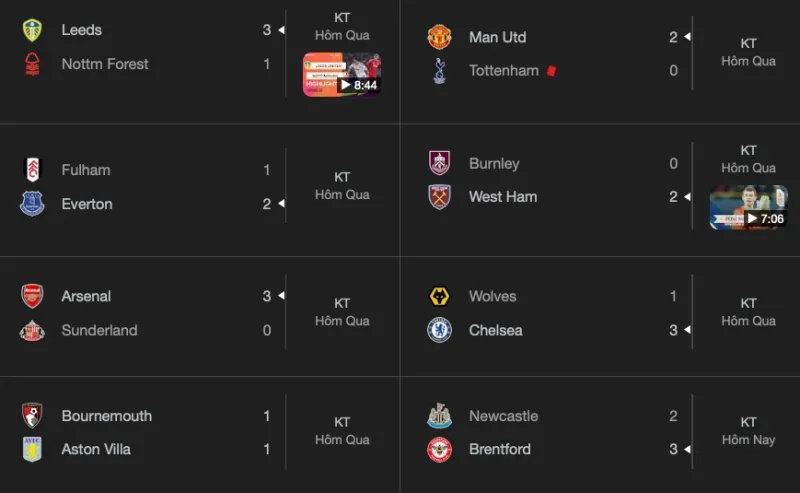Viewport: 800px width, 493px height.
Task: Click the Brentford club crest
Action: tap(440, 449)
